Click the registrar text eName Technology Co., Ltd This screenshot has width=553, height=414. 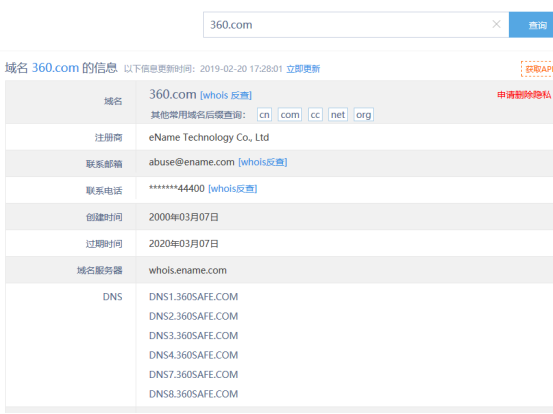209,137
